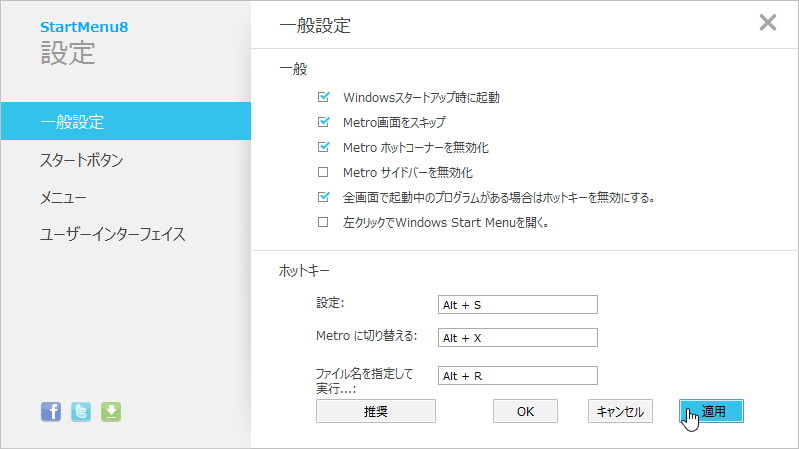Toggle Metro画面をスキップ checkbox
Image resolution: width=799 pixels, height=449 pixels.
(323, 122)
